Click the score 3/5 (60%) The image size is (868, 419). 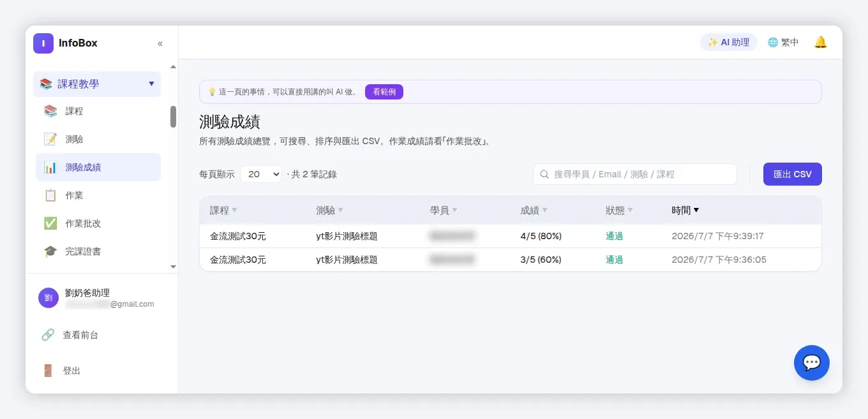pos(541,260)
